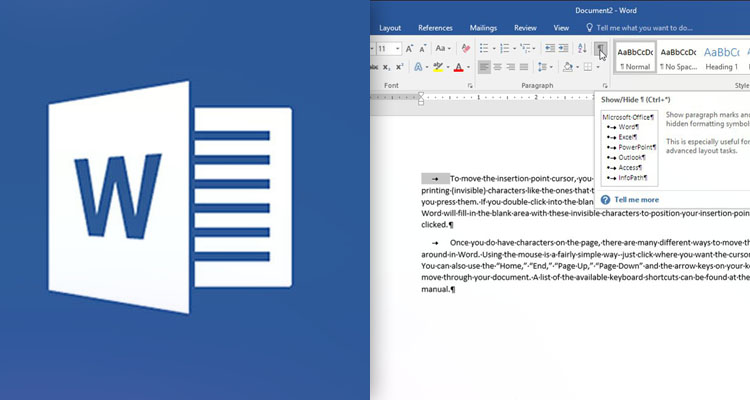Click the Borders grid icon
Viewport: 750px width, 400px height.
click(588, 67)
